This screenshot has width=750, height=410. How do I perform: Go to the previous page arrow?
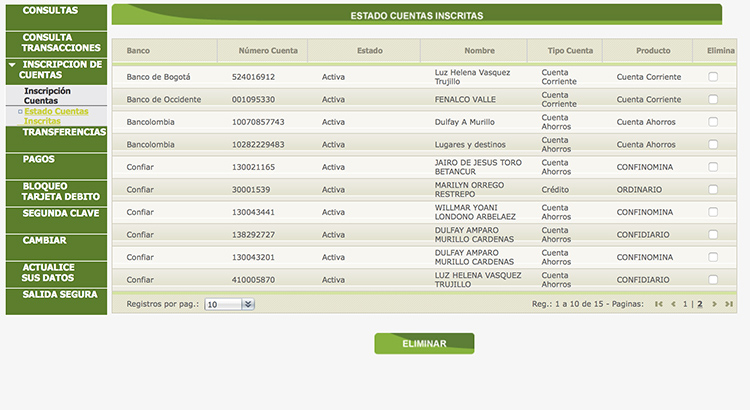(x=673, y=304)
